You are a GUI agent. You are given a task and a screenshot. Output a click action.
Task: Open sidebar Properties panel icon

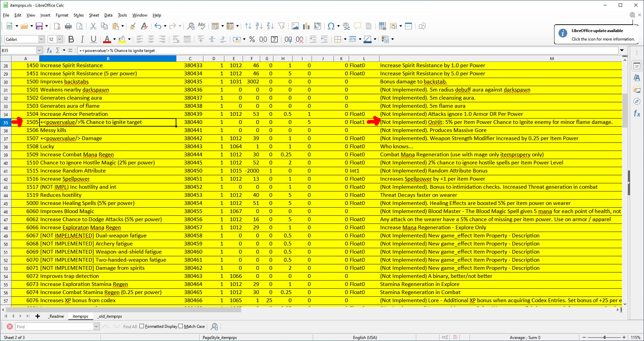click(x=637, y=66)
